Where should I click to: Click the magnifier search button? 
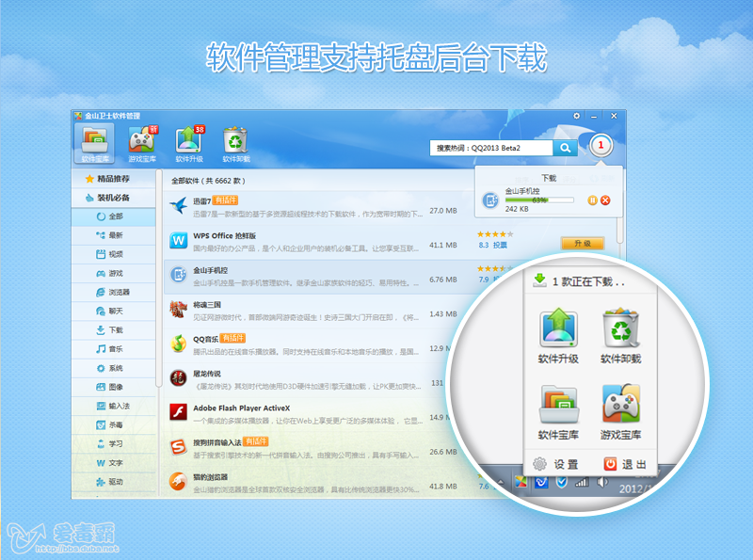(x=566, y=148)
